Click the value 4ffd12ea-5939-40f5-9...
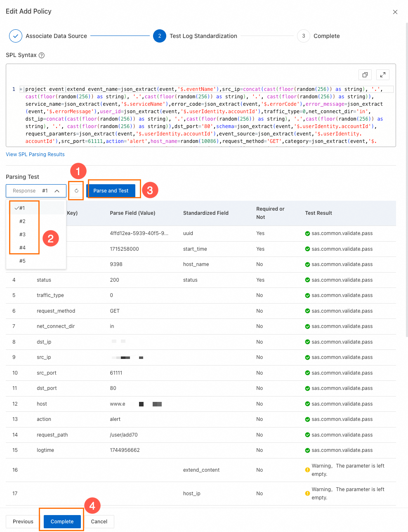This screenshot has width=408, height=532. [x=139, y=233]
